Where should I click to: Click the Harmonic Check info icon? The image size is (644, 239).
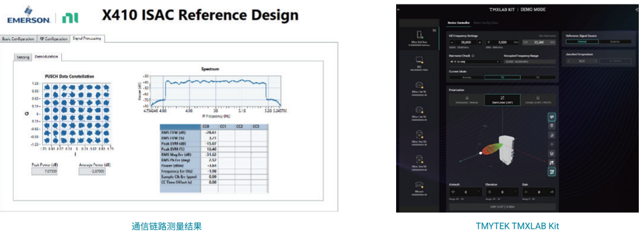(473, 56)
